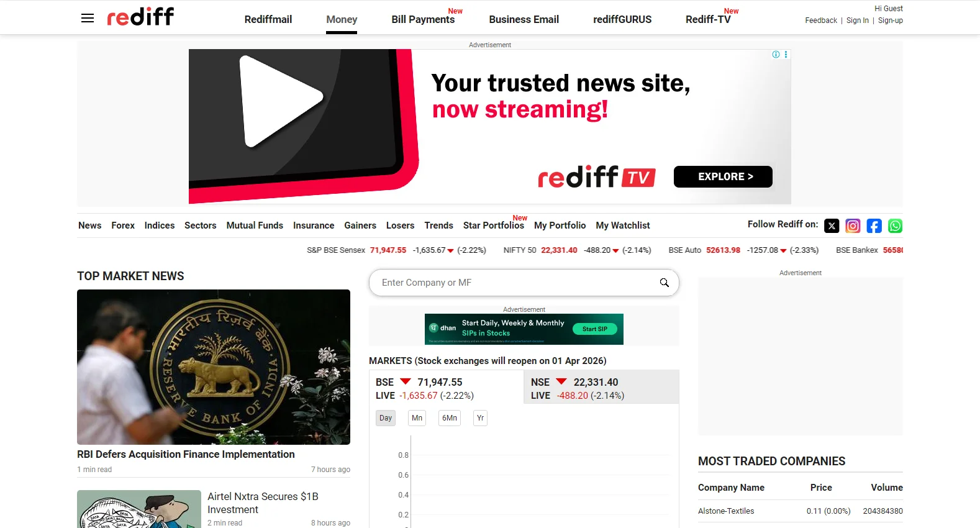Go to rediffGURUS tab
Image resolution: width=980 pixels, height=528 pixels.
tap(622, 19)
